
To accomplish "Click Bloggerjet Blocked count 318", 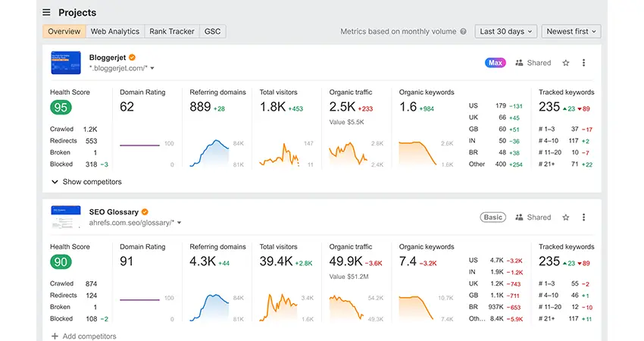I will coord(91,164).
